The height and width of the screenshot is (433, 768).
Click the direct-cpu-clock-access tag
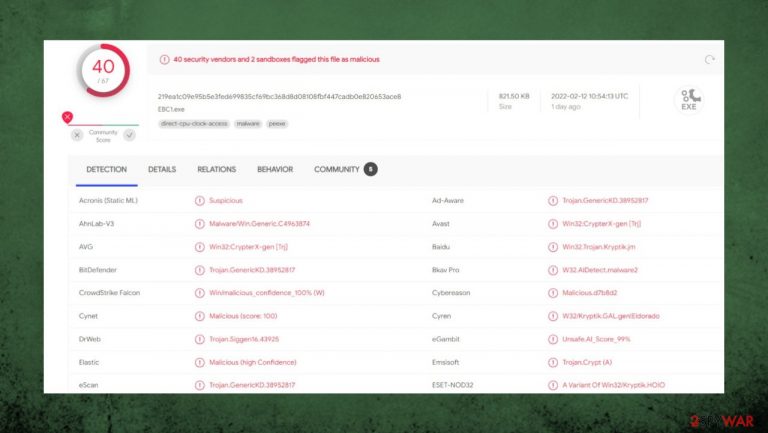[x=194, y=124]
